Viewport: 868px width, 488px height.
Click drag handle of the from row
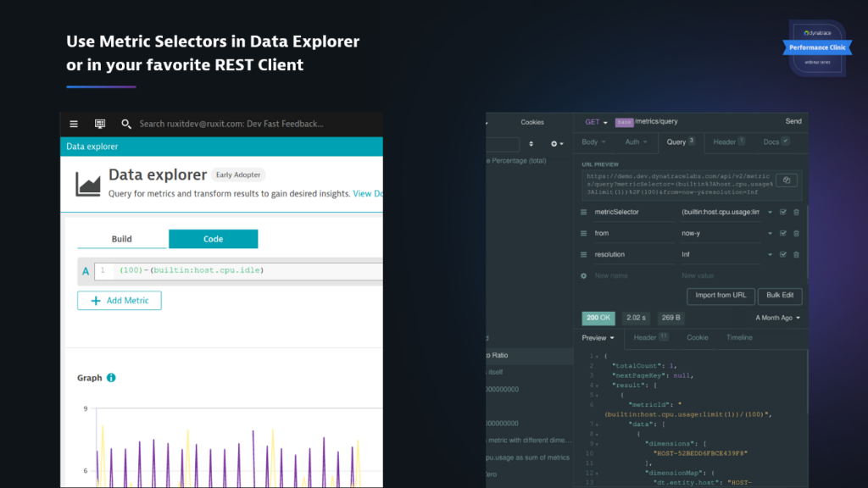pos(583,233)
